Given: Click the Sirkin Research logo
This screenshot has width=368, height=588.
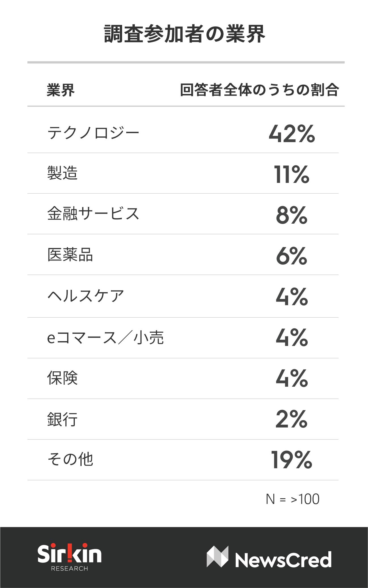Looking at the screenshot, I should click(69, 557).
